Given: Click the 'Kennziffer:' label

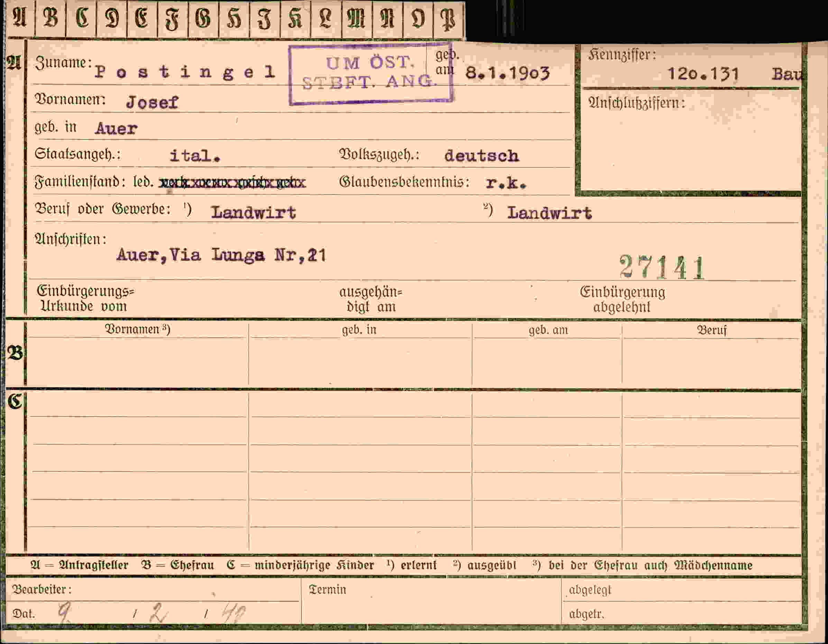Looking at the screenshot, I should [x=622, y=55].
